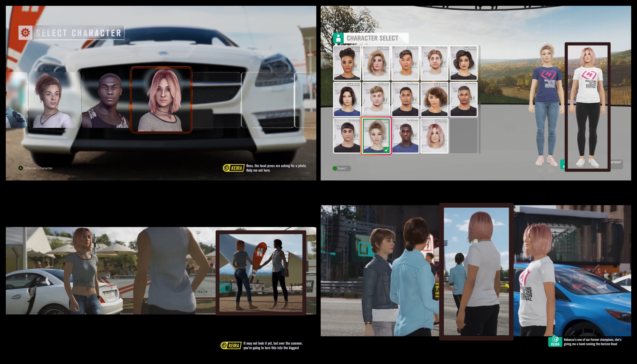
Task: Choose the curly red-haired woman character card
Action: pyautogui.click(x=54, y=100)
